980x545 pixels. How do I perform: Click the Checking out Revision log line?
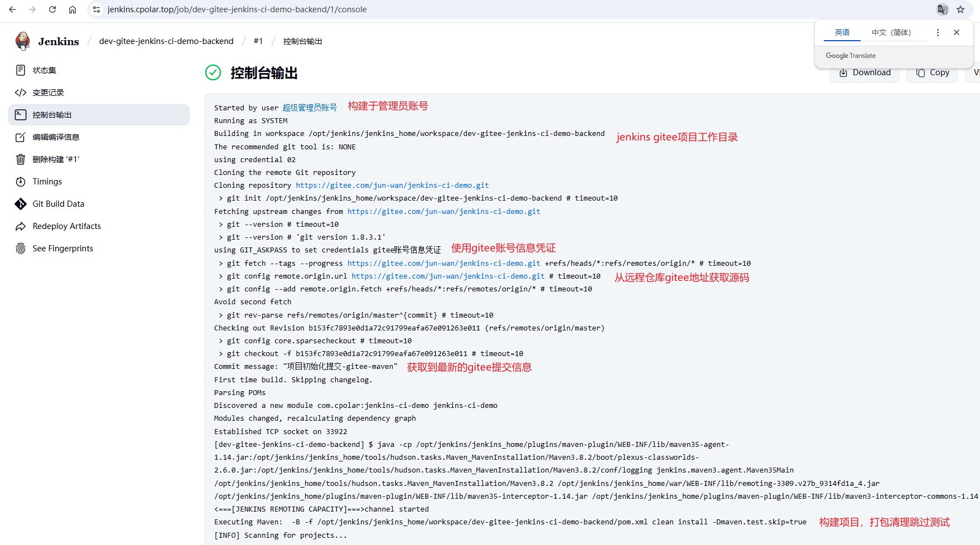point(409,328)
